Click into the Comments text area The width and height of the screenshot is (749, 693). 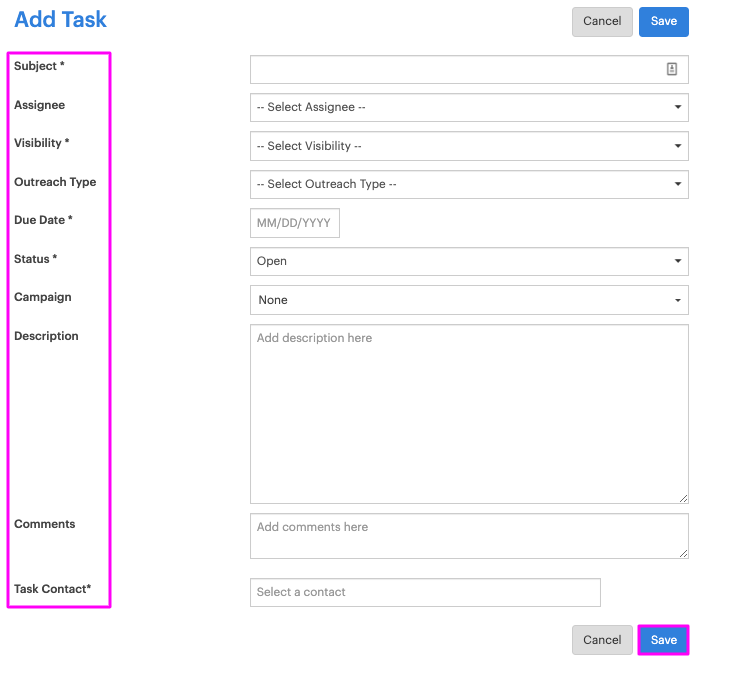click(469, 536)
